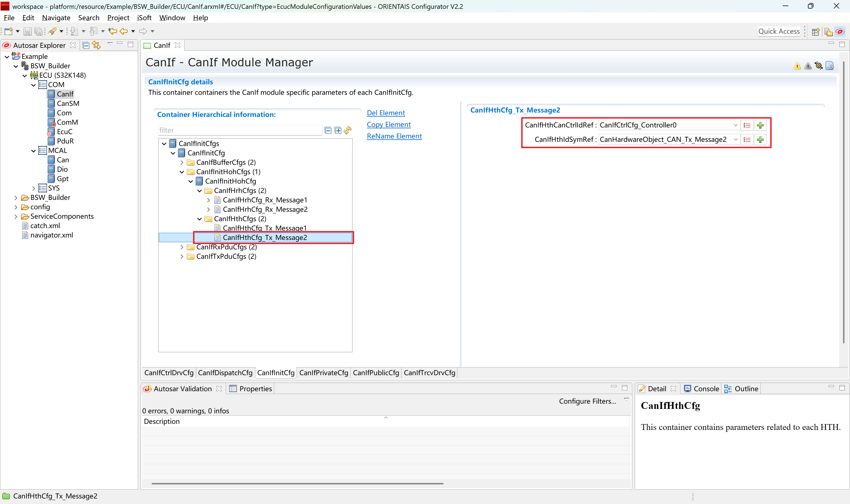Click collapse-all icon beside container filter
Viewport: 850px width, 504px height.
(328, 130)
